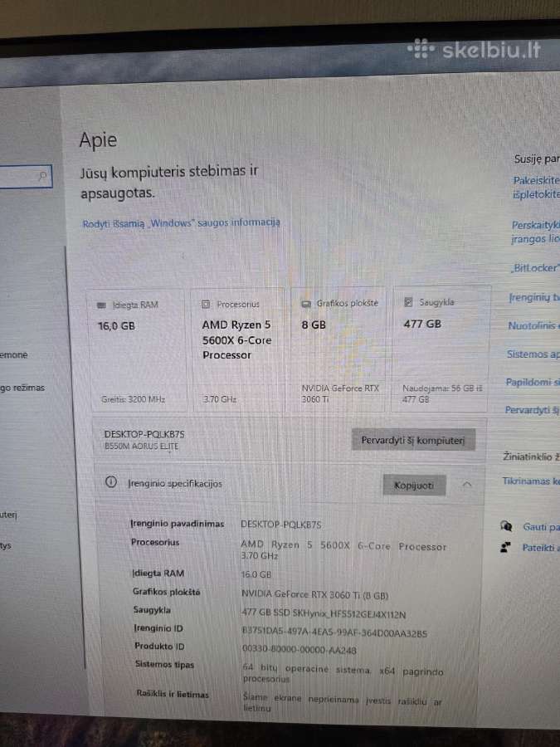Open the BitLocker settings link

(536, 268)
